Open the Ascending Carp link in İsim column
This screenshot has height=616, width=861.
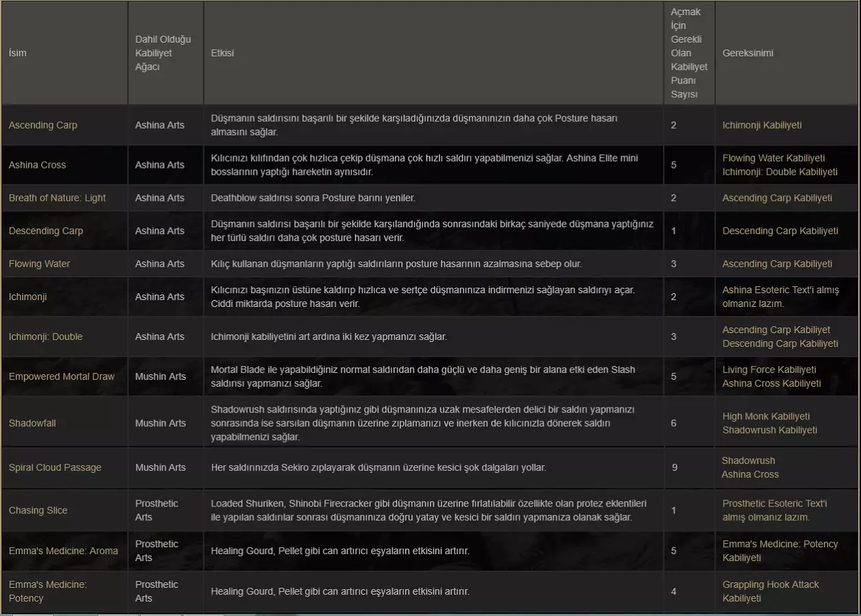coord(43,125)
